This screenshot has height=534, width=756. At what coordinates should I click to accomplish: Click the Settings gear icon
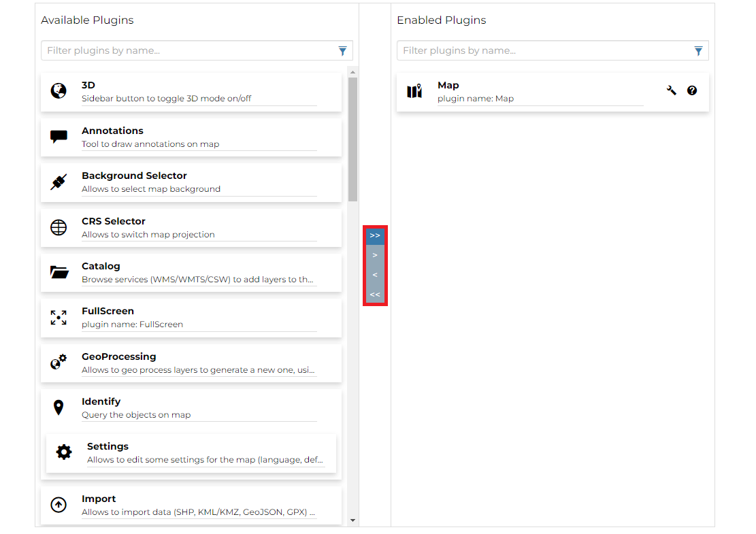[64, 451]
